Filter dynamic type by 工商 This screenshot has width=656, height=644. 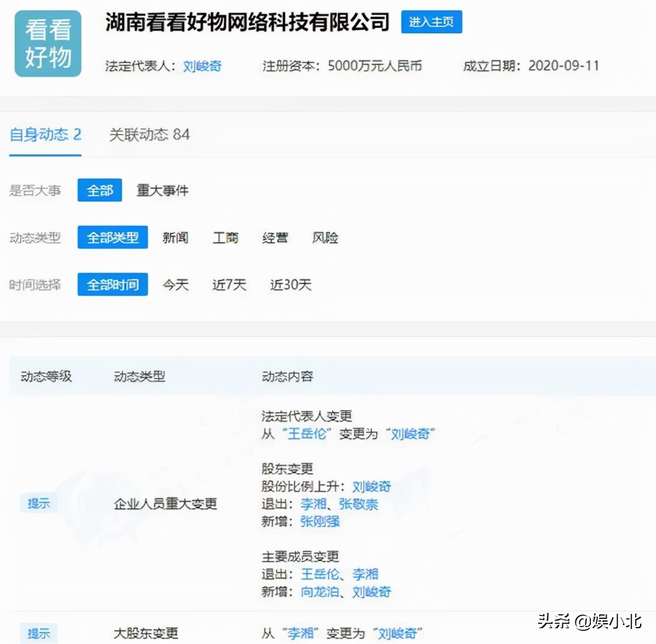226,237
